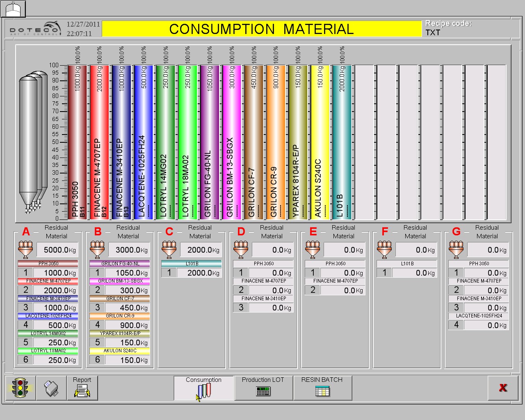The image size is (525, 420).
Task: Click the 900.0 Kg value in group B
Action: pos(128,325)
